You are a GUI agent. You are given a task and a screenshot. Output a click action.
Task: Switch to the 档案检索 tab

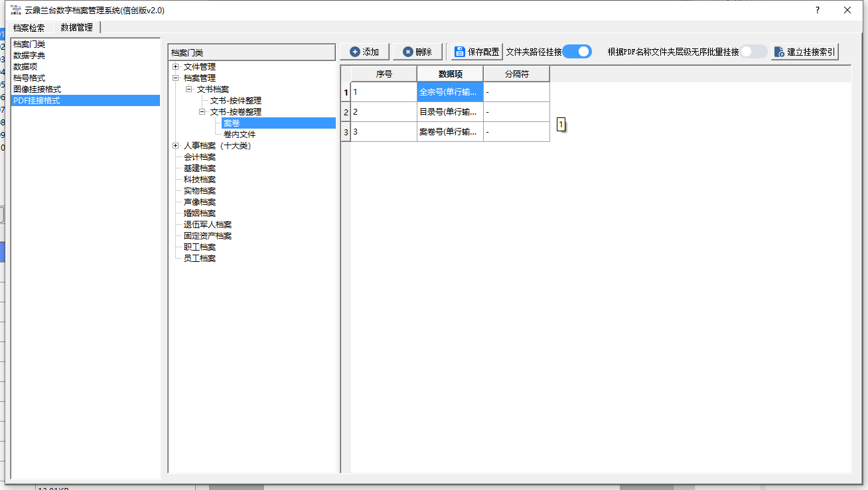(29, 28)
